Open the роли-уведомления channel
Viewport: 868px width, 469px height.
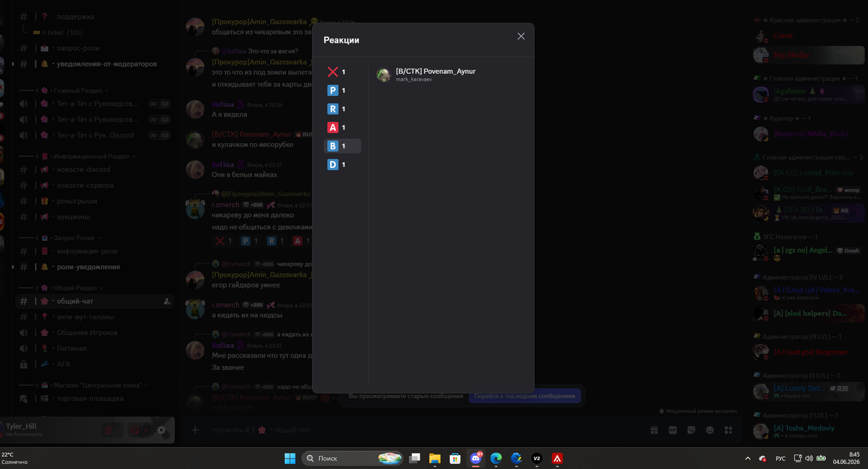click(95, 267)
